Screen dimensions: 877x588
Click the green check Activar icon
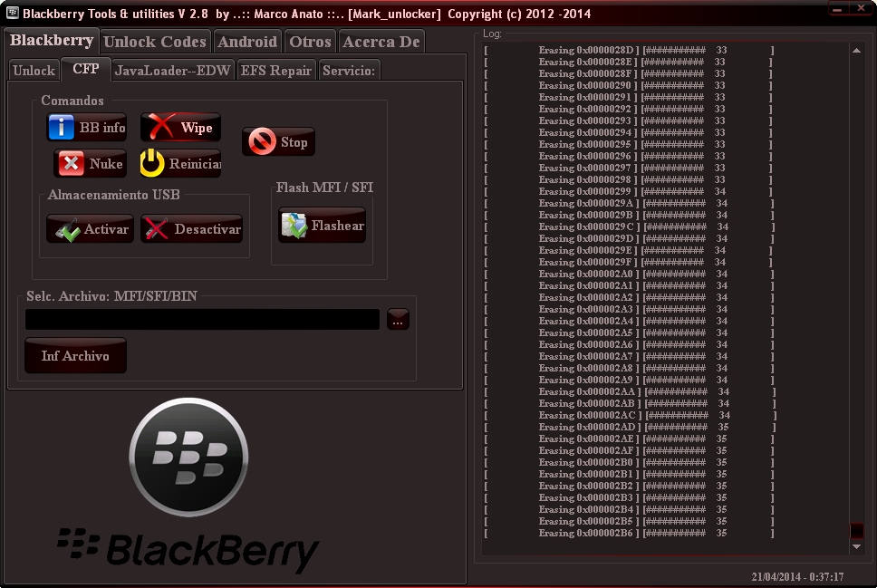68,229
